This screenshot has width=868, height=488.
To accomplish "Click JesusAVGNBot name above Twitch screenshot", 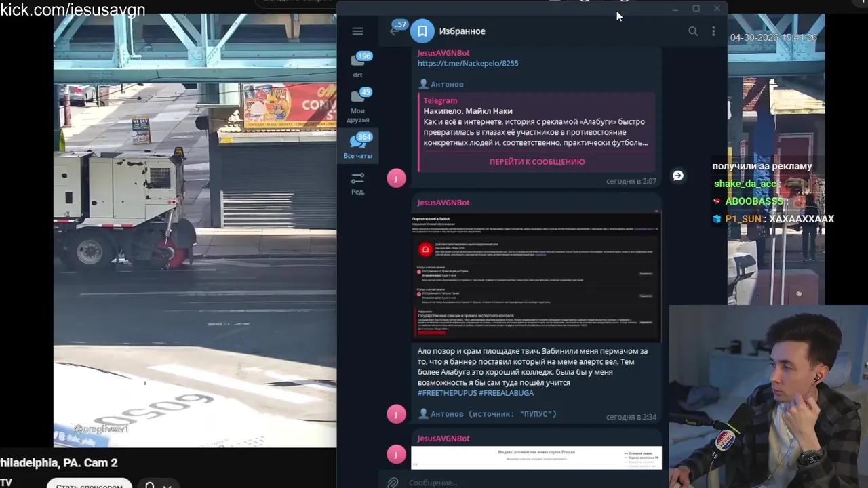I will pyautogui.click(x=443, y=203).
